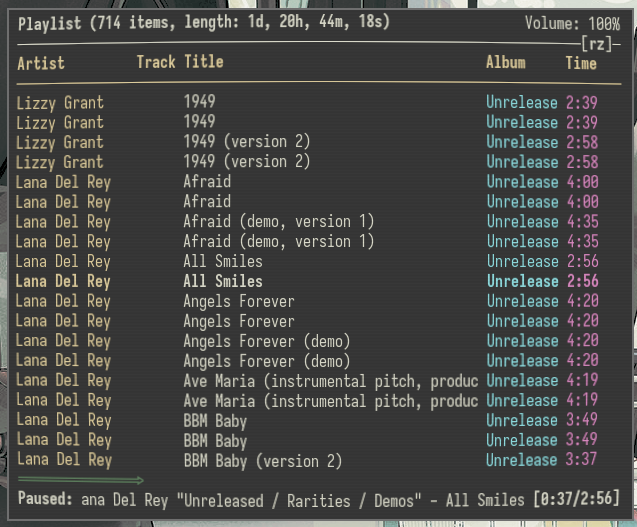Click the Time column header
The width and height of the screenshot is (637, 527).
click(581, 63)
